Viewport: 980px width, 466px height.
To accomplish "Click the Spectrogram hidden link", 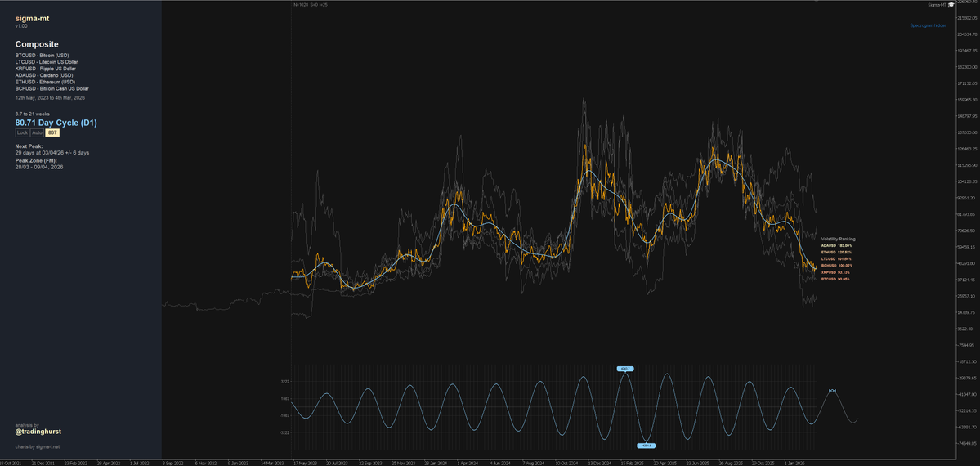I will tap(929, 25).
